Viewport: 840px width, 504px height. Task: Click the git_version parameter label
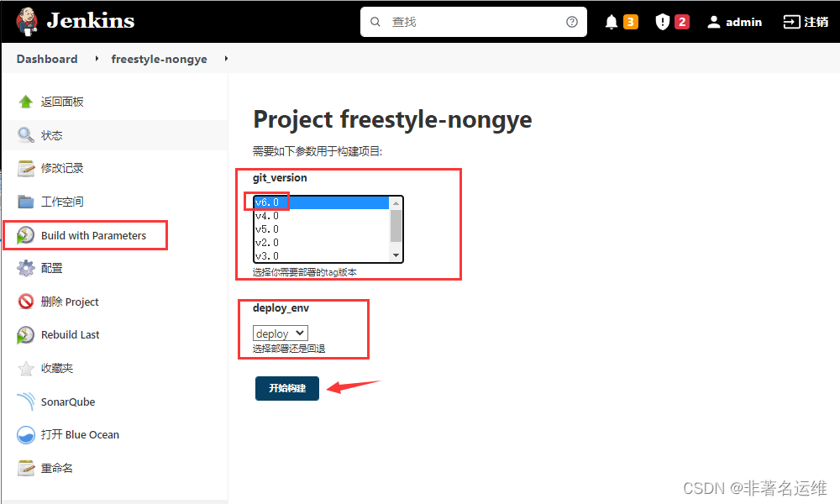pos(280,178)
